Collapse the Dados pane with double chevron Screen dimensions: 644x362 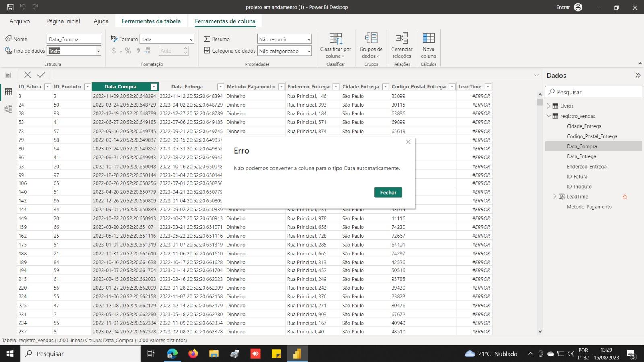(x=638, y=75)
